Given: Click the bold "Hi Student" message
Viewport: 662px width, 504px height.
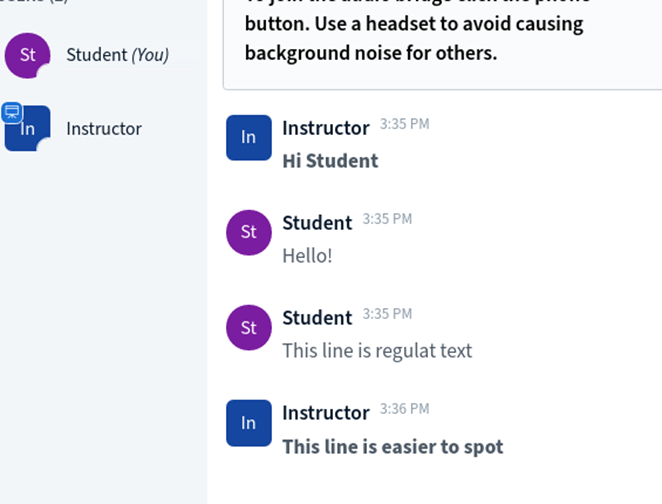Looking at the screenshot, I should pyautogui.click(x=330, y=161).
